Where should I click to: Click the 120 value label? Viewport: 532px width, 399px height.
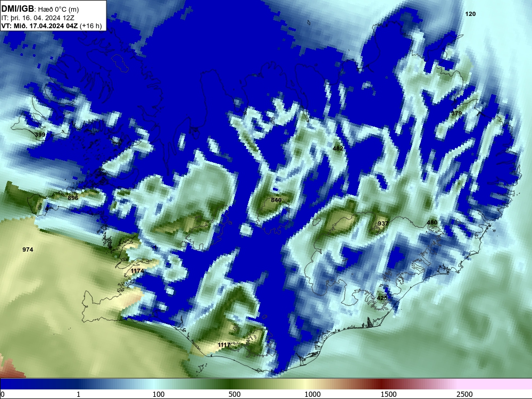tap(470, 14)
